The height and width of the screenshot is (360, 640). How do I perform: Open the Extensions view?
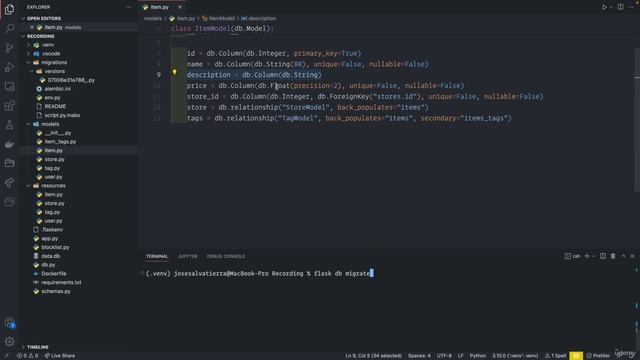coord(9,106)
